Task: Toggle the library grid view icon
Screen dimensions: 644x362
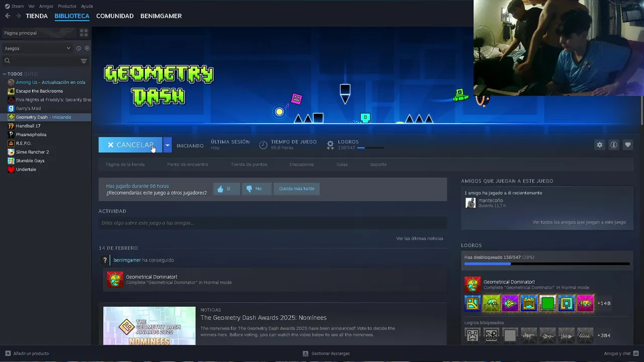Action: pos(84,33)
